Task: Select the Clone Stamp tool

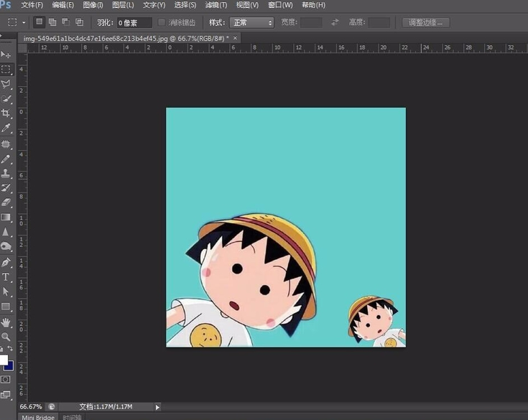Action: pos(6,173)
